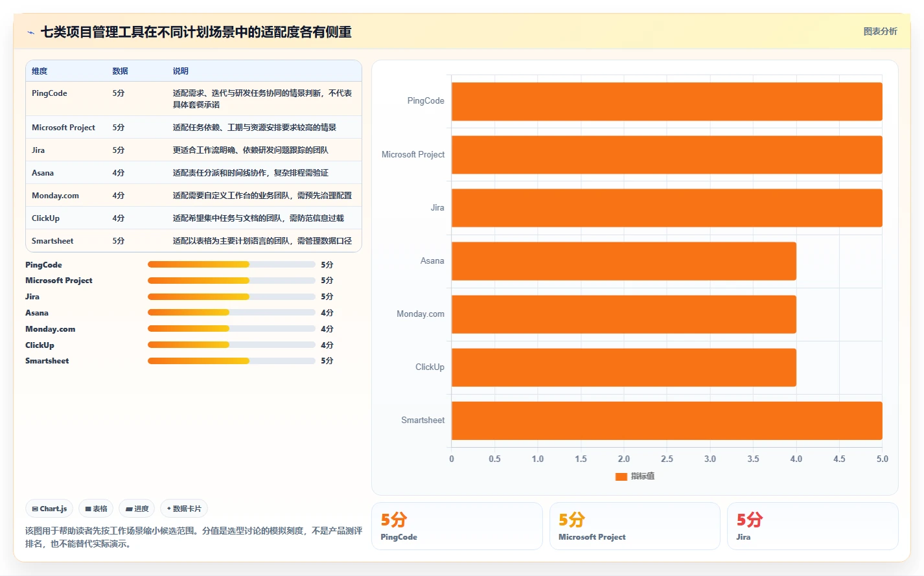
Task: Click the ClickUp label in progress list
Action: coord(40,345)
